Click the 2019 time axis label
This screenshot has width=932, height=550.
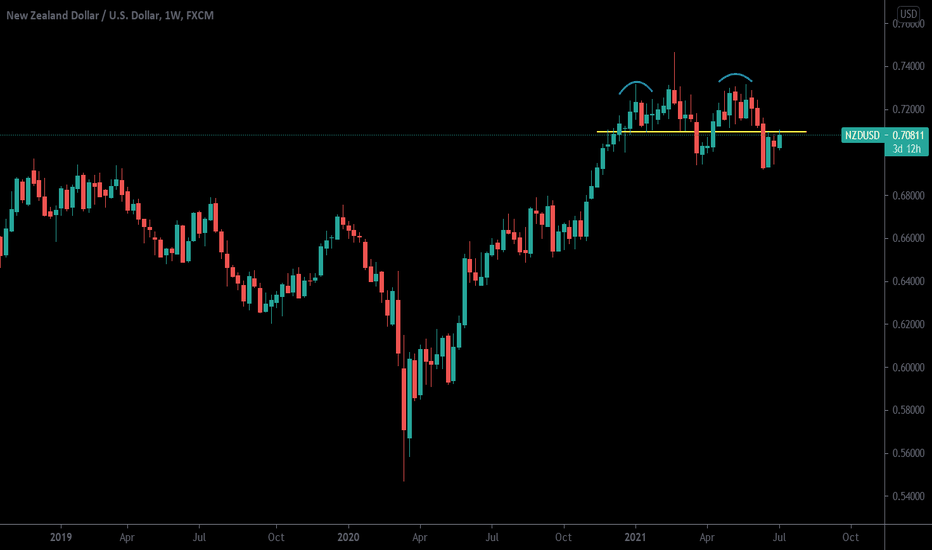point(61,538)
